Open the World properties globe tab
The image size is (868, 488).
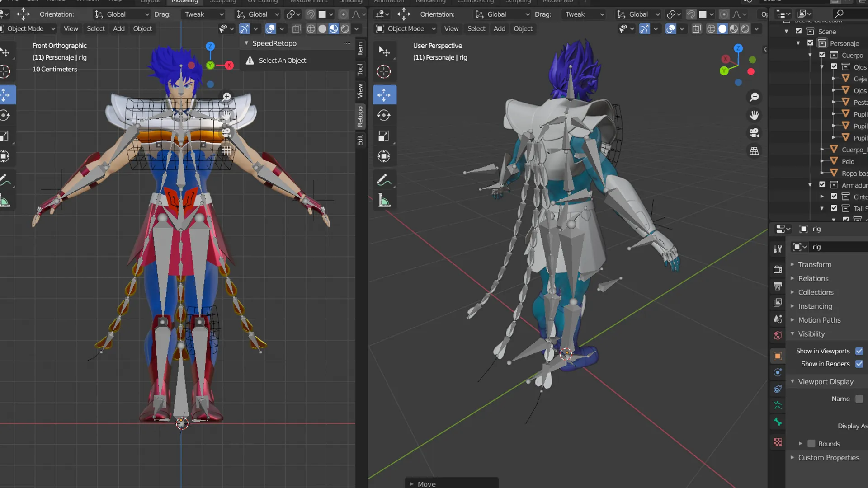pos(778,335)
